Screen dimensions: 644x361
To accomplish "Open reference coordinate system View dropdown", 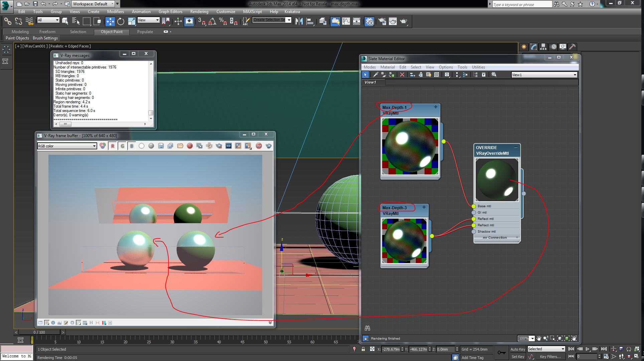I will coord(148,20).
